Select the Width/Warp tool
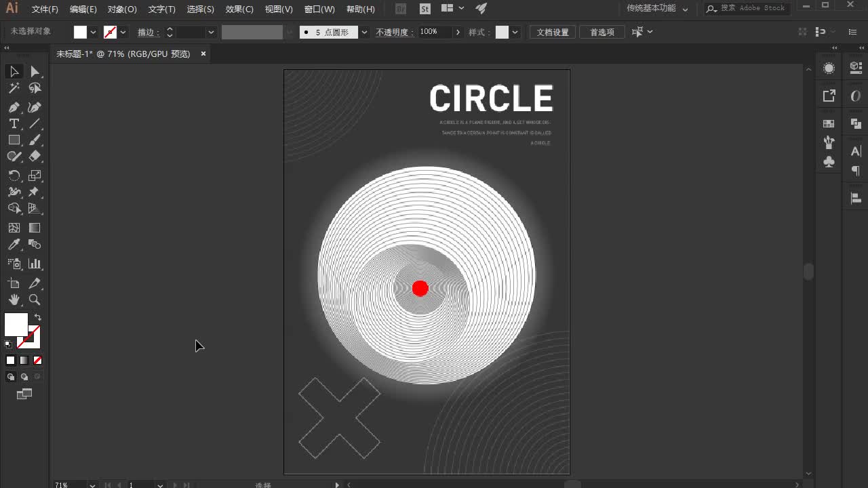 coord(14,192)
